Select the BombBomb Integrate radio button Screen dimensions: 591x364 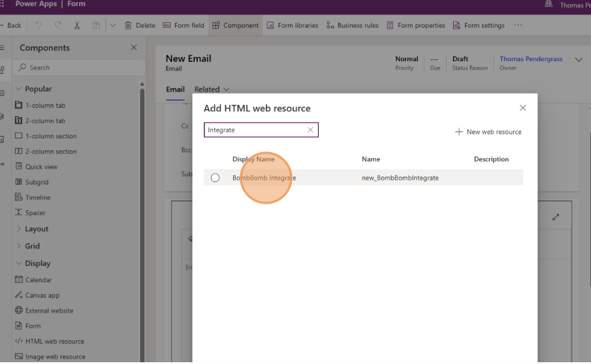click(x=215, y=178)
